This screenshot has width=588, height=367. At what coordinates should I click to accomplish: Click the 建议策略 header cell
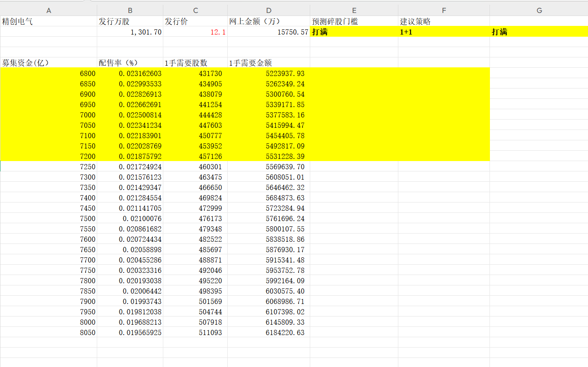444,21
